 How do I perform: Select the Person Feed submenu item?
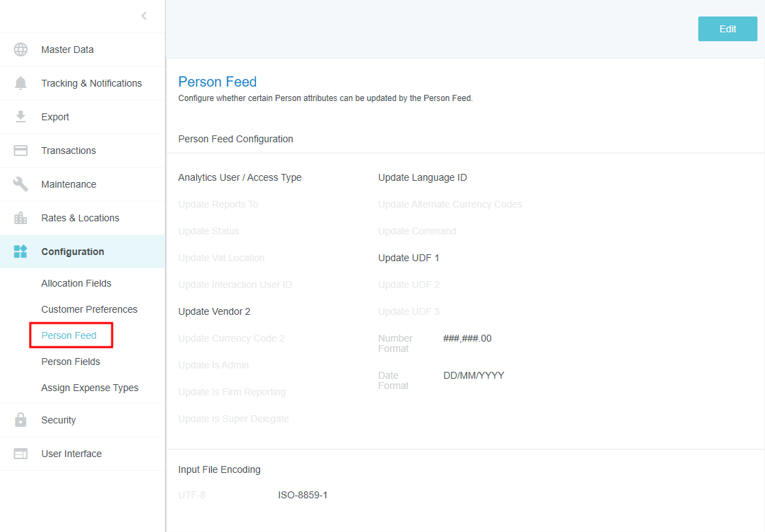69,335
